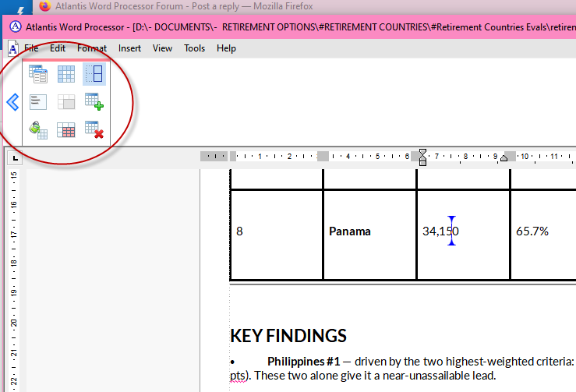Click the tab stop type selector on ruler

14,159
